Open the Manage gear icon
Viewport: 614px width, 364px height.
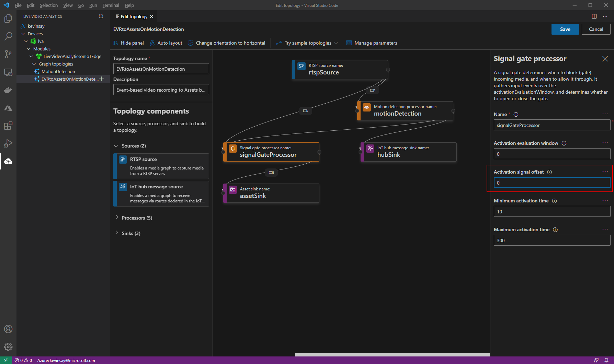(8, 347)
